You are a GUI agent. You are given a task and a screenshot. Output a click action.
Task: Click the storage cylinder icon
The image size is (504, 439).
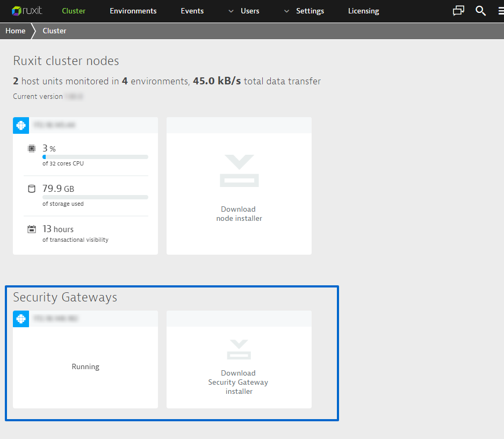coord(32,189)
